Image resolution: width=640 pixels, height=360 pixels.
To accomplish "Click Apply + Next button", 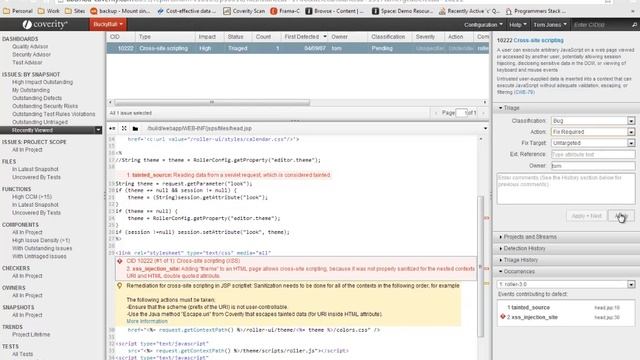I will click(586, 216).
